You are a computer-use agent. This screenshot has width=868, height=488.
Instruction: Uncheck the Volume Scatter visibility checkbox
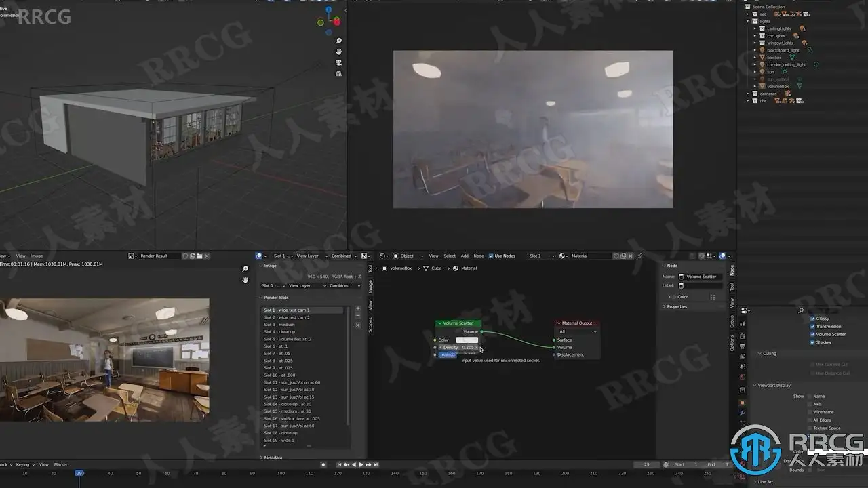pos(813,334)
